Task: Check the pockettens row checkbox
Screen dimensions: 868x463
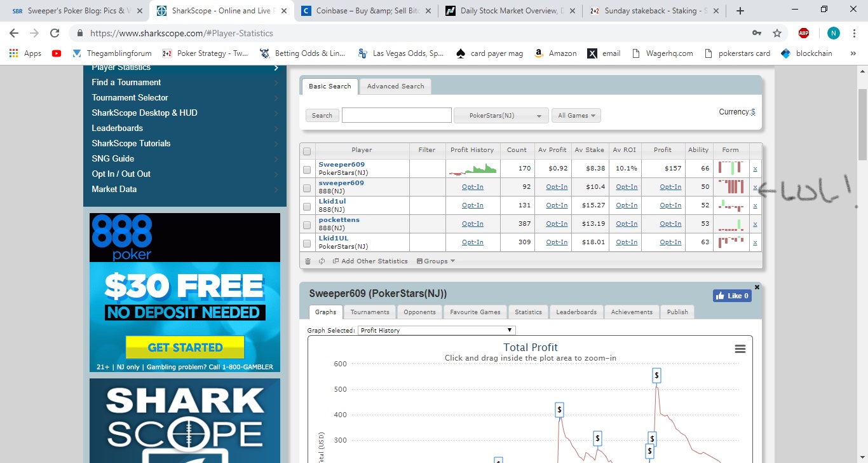Action: tap(307, 225)
